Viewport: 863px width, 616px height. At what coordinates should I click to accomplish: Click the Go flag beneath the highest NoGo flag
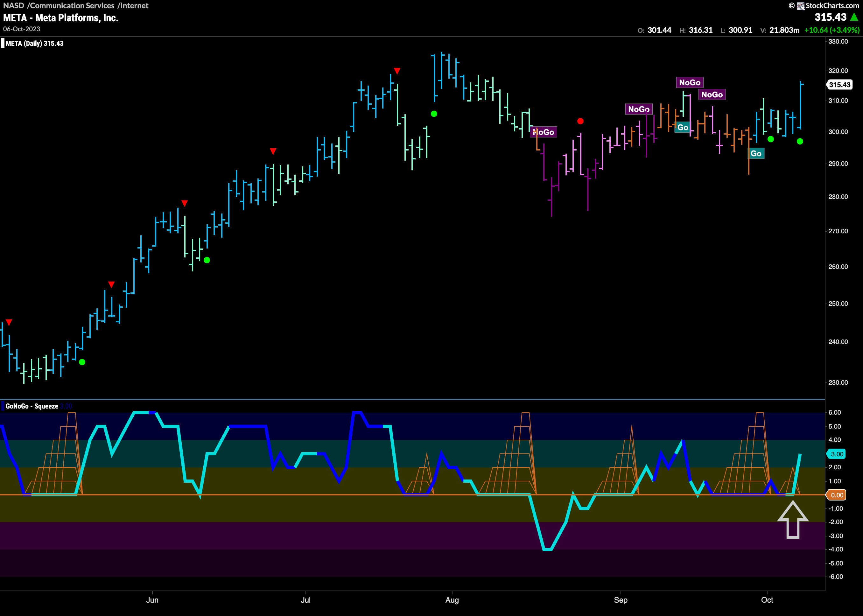click(683, 128)
